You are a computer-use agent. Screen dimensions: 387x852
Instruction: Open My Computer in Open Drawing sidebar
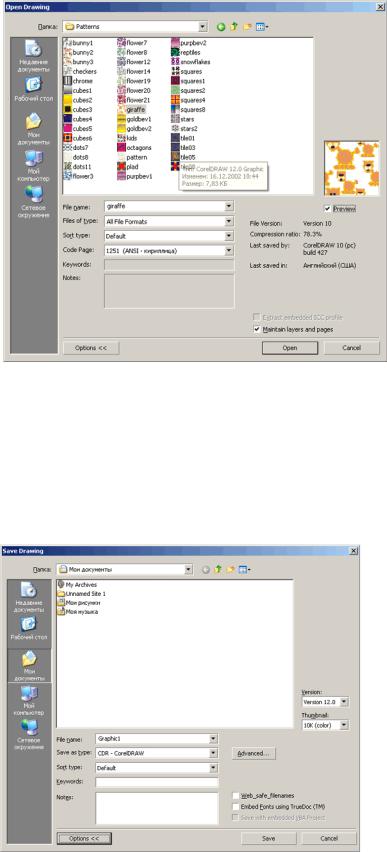pos(34,166)
